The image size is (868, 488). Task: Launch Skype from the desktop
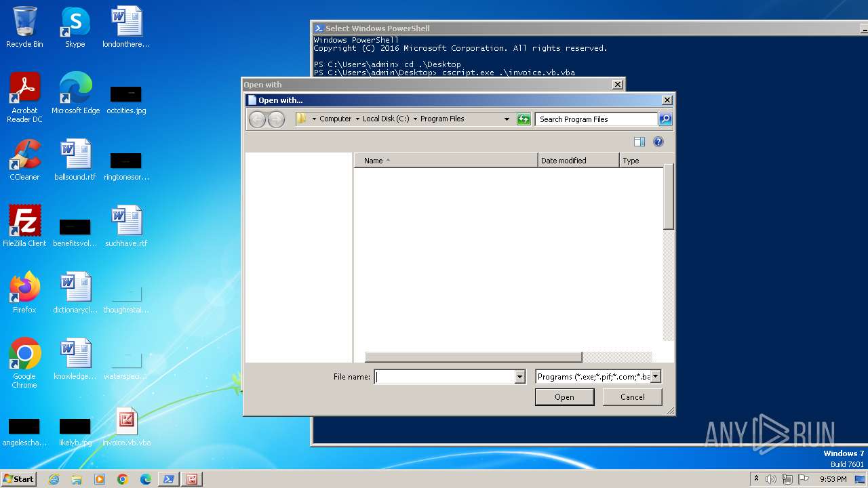coord(75,27)
